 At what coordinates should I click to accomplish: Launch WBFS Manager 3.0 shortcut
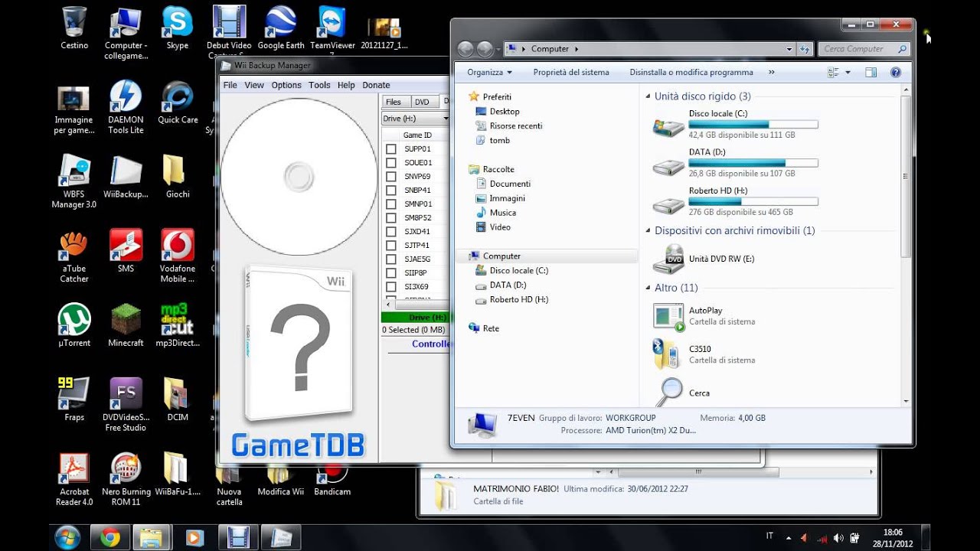[74, 182]
